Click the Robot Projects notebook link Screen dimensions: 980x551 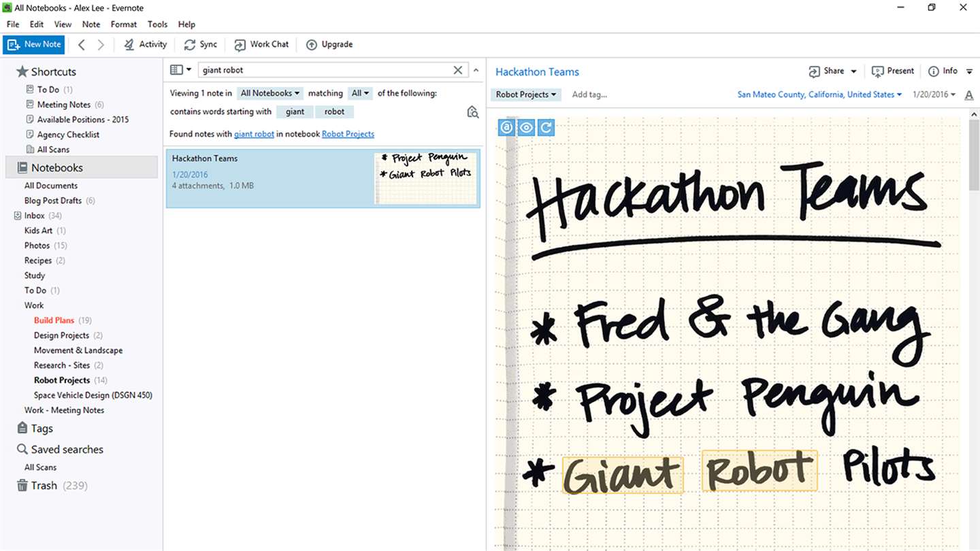click(x=348, y=134)
